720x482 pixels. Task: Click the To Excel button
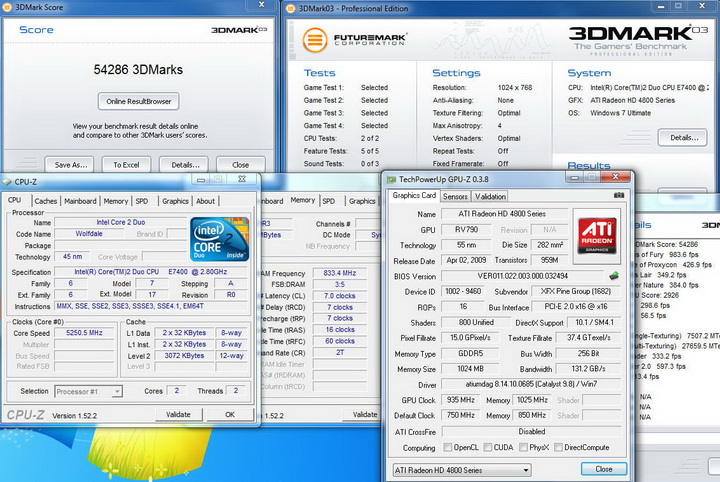[x=126, y=165]
